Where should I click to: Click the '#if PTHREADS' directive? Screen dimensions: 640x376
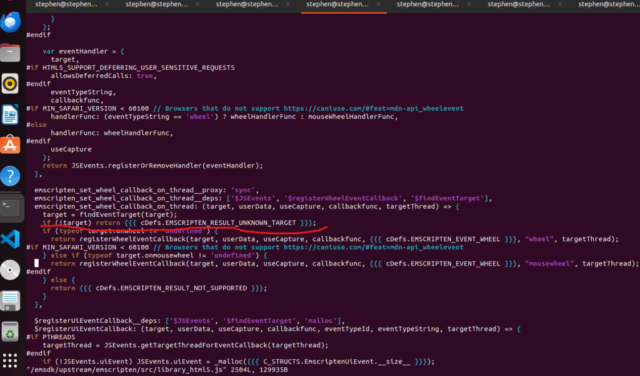tap(51, 337)
